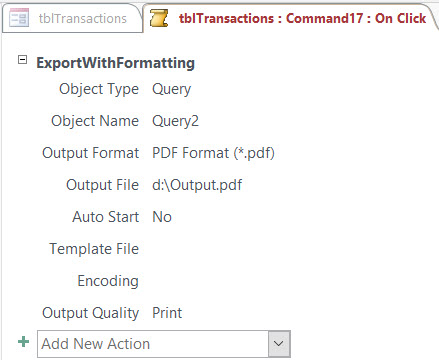
Task: Click the Output File path d:\Output.pdf
Action: (x=197, y=185)
